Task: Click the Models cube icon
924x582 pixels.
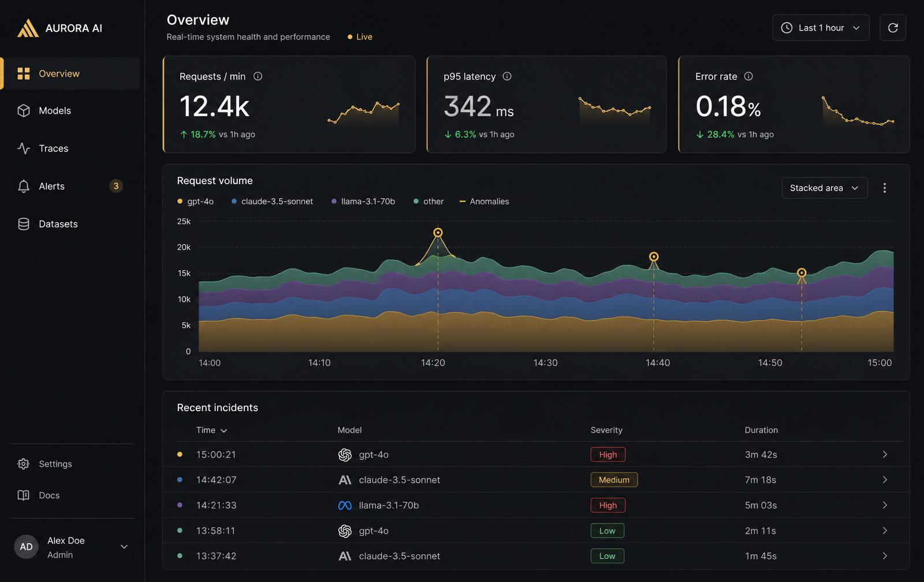Action: pos(24,110)
